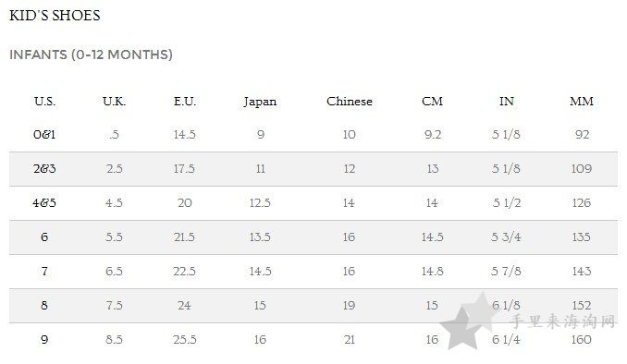Click the inches value 5 3/4

506,237
